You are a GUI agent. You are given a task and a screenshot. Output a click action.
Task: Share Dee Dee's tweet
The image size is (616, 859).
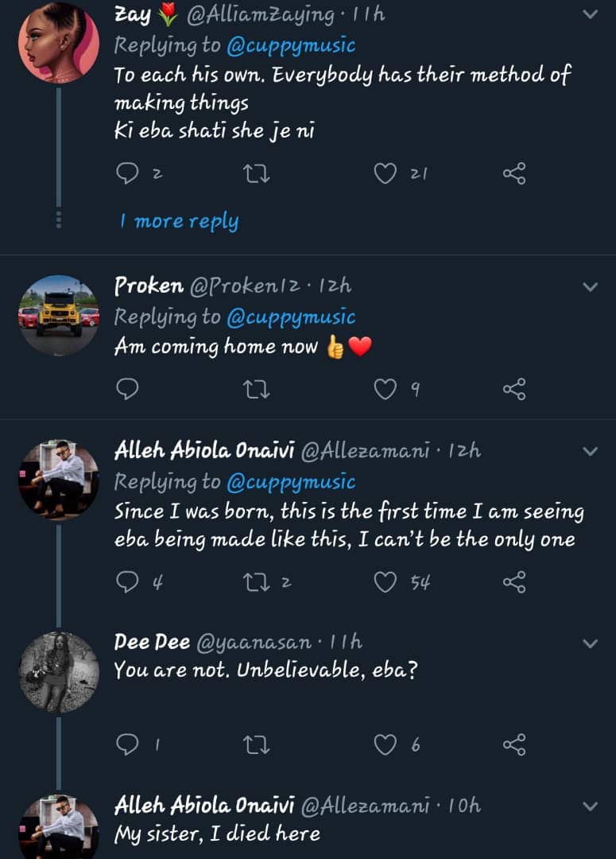tap(514, 744)
